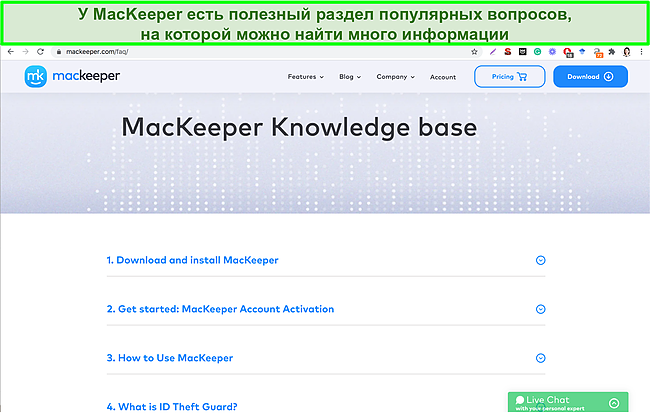The height and width of the screenshot is (415, 650).
Task: Open the black cat face extension
Action: [x=522, y=52]
